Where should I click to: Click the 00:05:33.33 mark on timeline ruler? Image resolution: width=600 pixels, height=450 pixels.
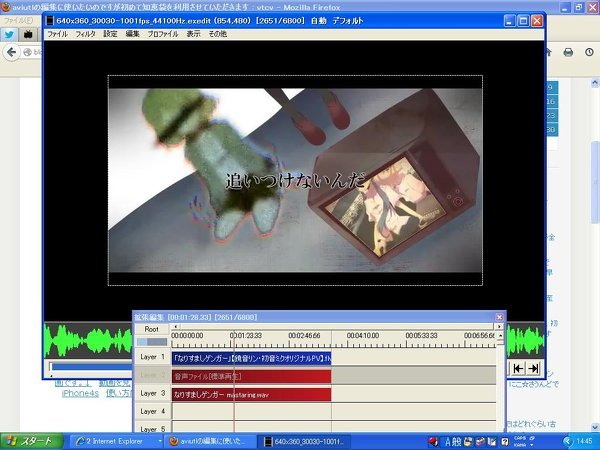(x=421, y=336)
